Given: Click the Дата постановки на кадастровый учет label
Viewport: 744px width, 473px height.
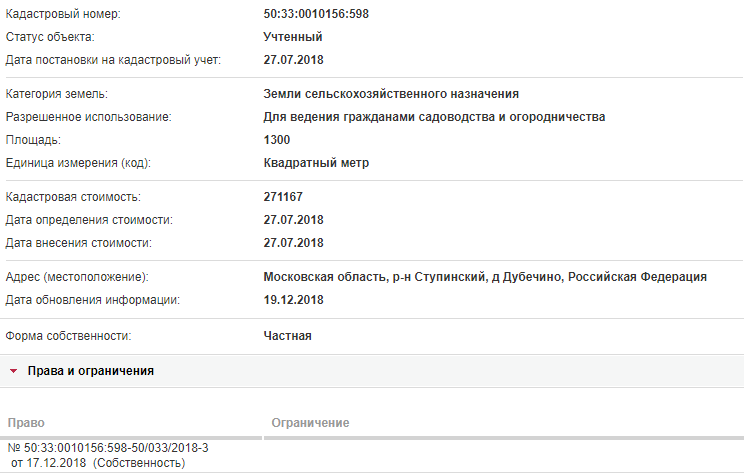Looking at the screenshot, I should 113,60.
